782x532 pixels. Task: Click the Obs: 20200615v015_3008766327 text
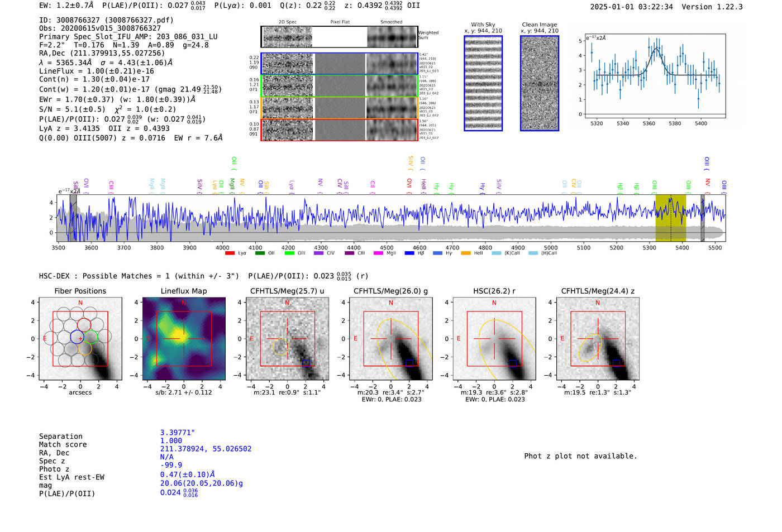click(x=100, y=28)
